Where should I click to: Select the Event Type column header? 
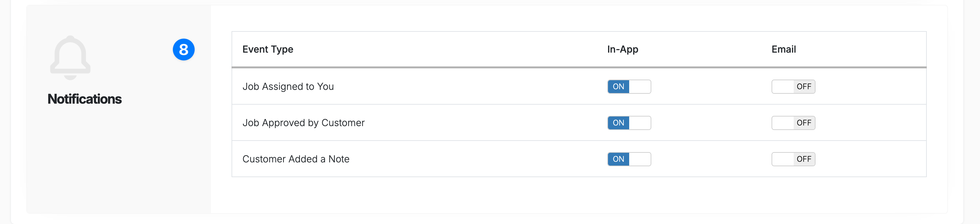point(268,49)
